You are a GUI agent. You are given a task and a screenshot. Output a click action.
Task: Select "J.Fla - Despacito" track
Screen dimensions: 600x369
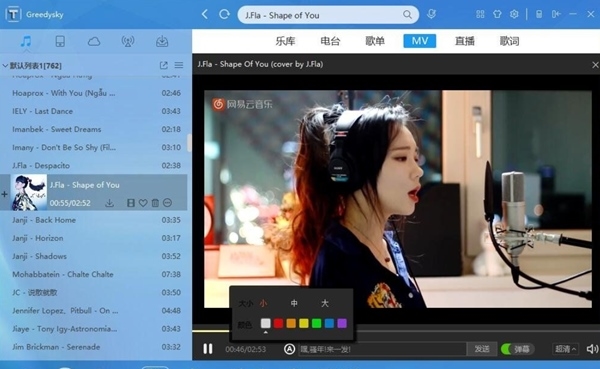94,165
